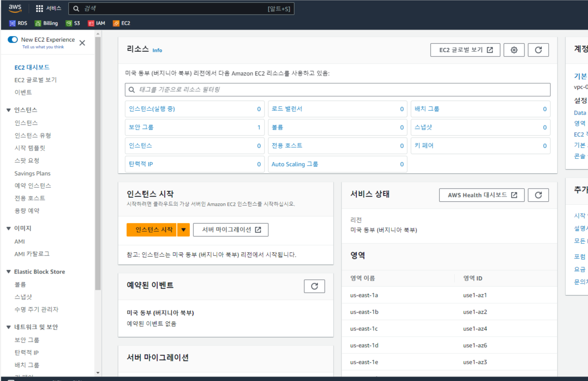Viewport: 588px width, 381px height.
Task: Open the 서비스 grid menu
Action: pyautogui.click(x=49, y=8)
